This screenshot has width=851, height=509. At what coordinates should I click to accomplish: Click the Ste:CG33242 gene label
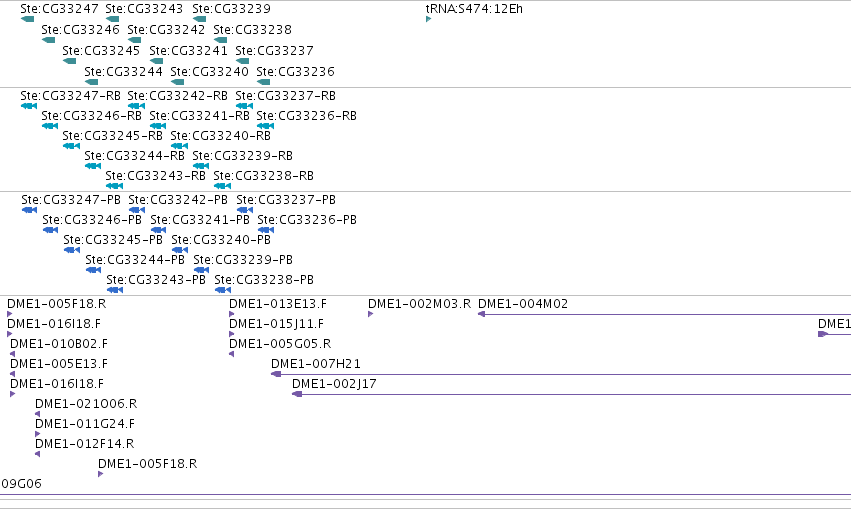pyautogui.click(x=166, y=30)
